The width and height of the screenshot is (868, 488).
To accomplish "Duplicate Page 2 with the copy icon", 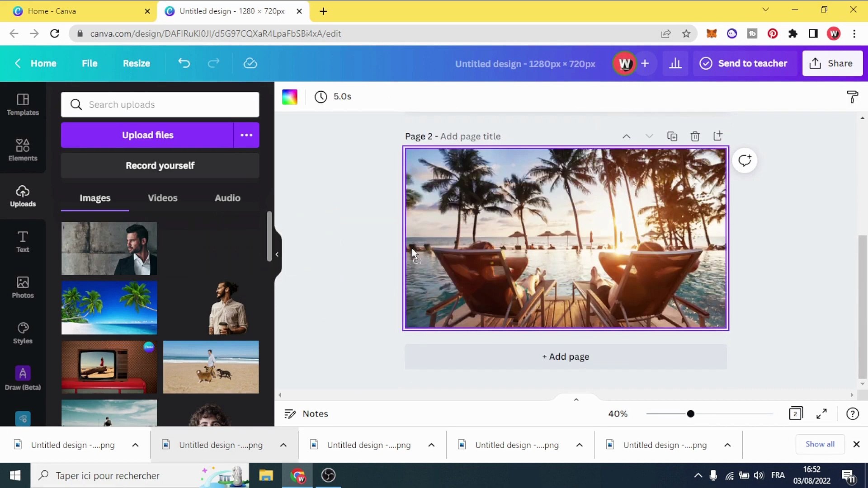I will (x=672, y=136).
